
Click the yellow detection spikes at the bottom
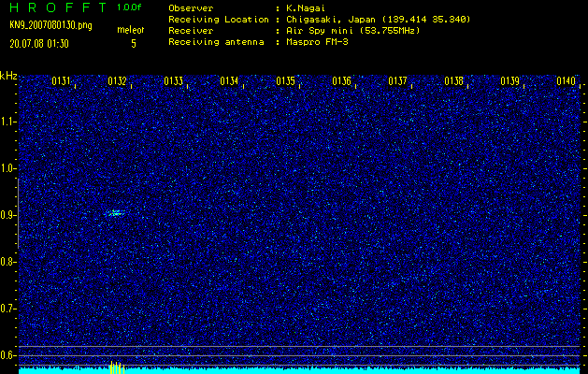pos(116,367)
